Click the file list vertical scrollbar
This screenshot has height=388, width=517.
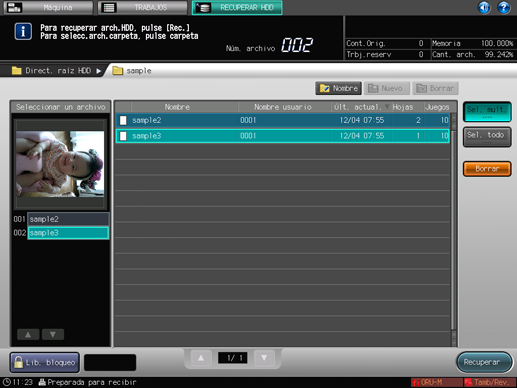(x=454, y=230)
